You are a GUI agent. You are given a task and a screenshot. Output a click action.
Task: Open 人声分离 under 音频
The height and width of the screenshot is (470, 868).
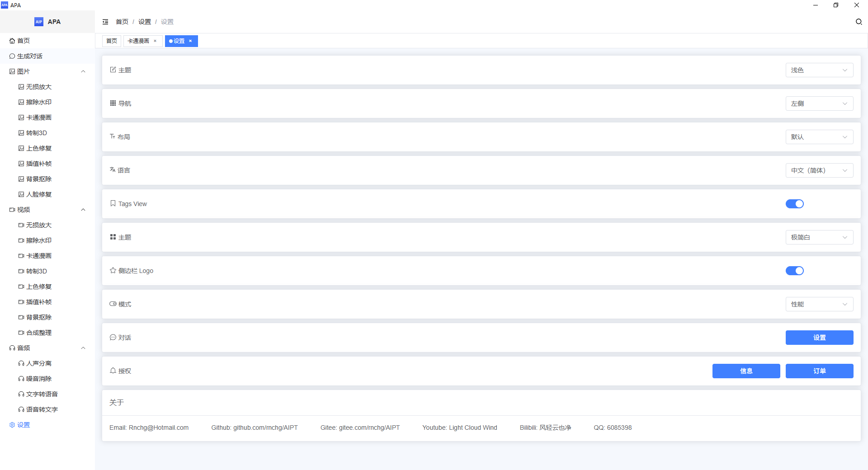47,363
